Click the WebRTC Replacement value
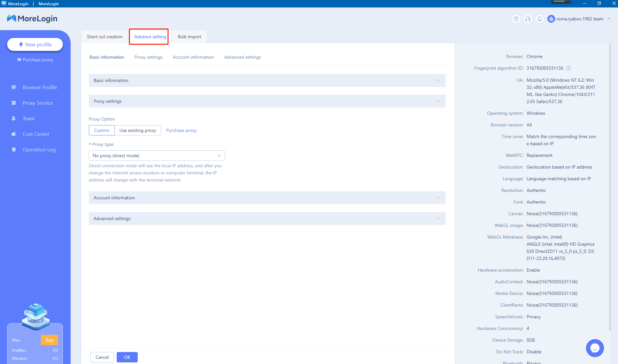The image size is (618, 364). click(539, 155)
